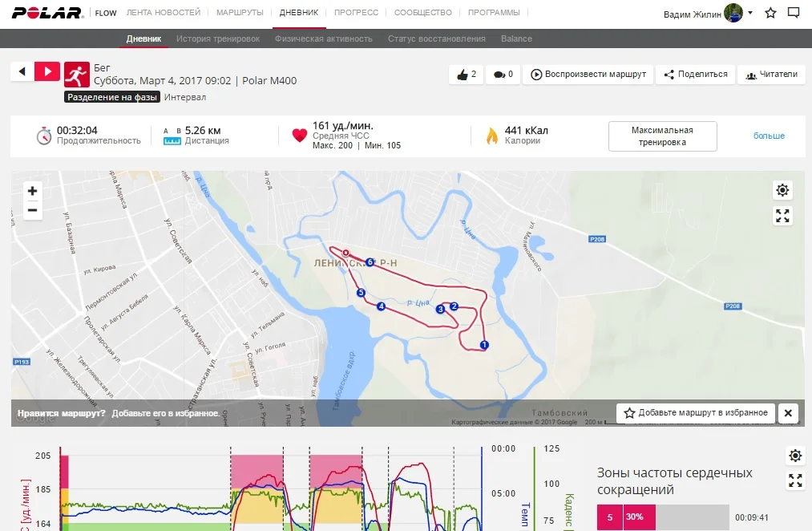Select Разделение на фазы view

(x=112, y=97)
